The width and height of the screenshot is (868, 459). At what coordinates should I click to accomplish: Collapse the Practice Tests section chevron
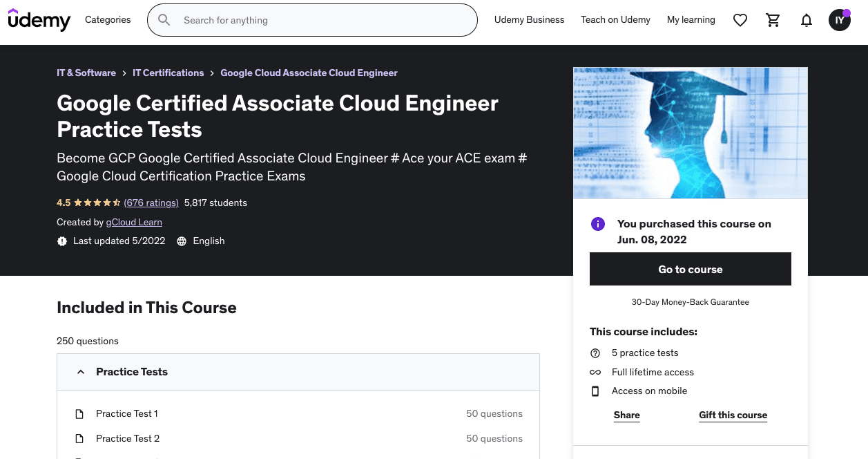(81, 372)
